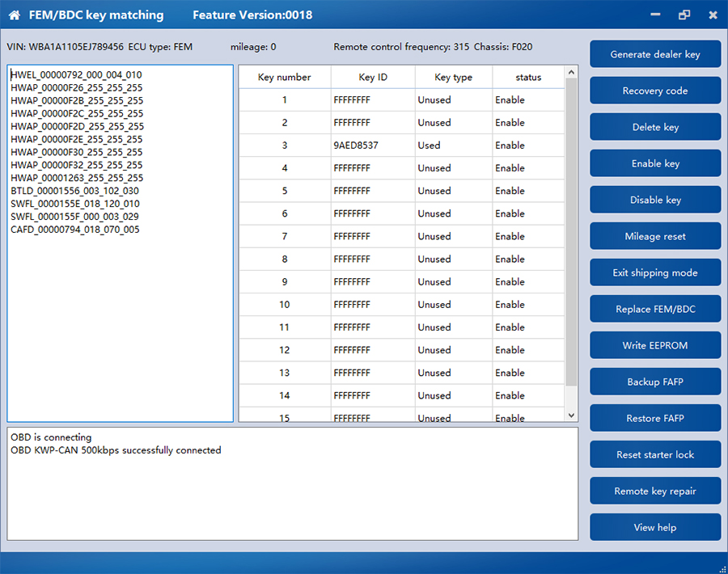Click the restore window icon
Viewport: 728px width, 574px height.
pos(684,15)
